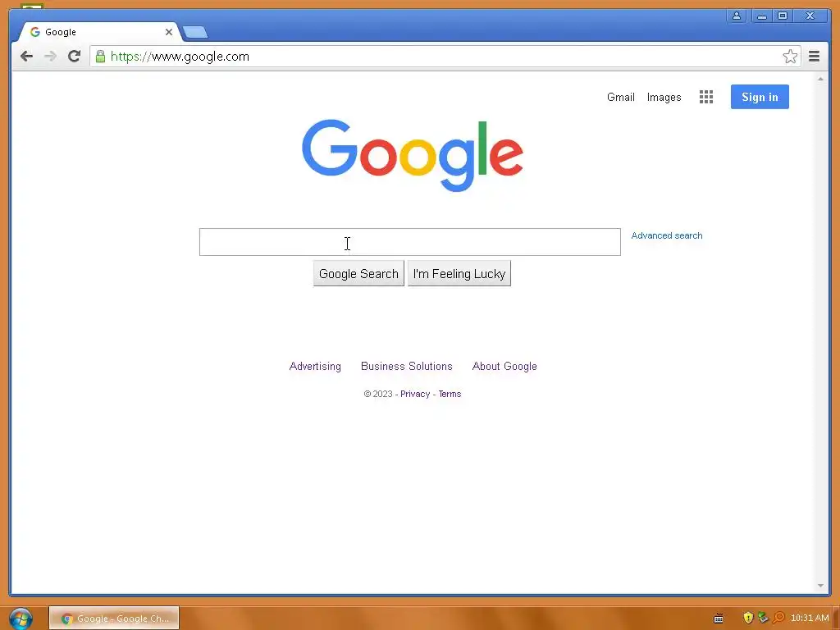Open the Privacy link
This screenshot has width=840, height=630.
(415, 395)
